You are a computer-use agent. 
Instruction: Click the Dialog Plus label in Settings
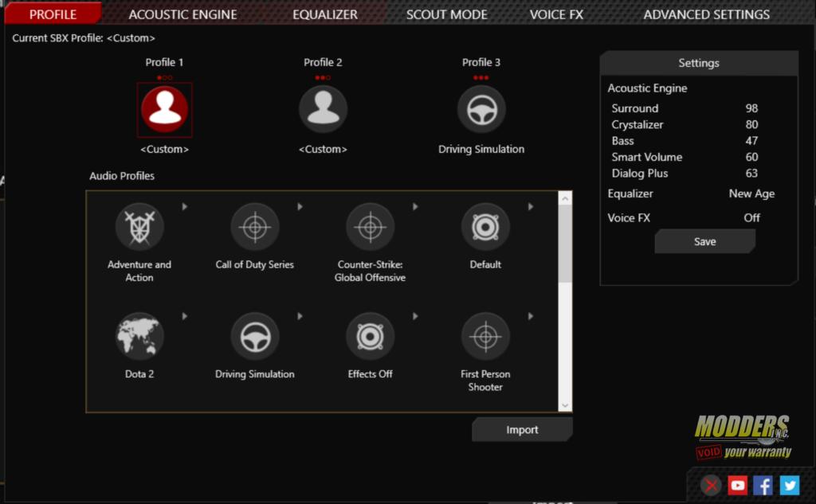click(640, 174)
